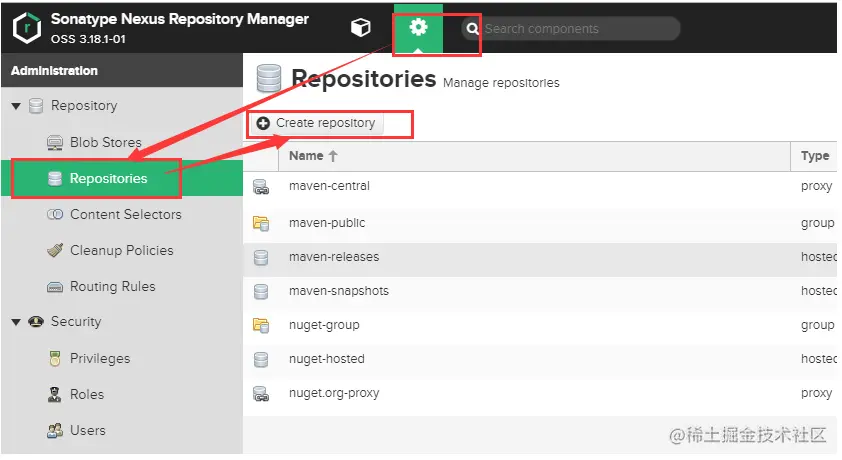Image resolution: width=842 pixels, height=460 pixels.
Task: Click the hosted type of maven-releases
Action: 818,257
